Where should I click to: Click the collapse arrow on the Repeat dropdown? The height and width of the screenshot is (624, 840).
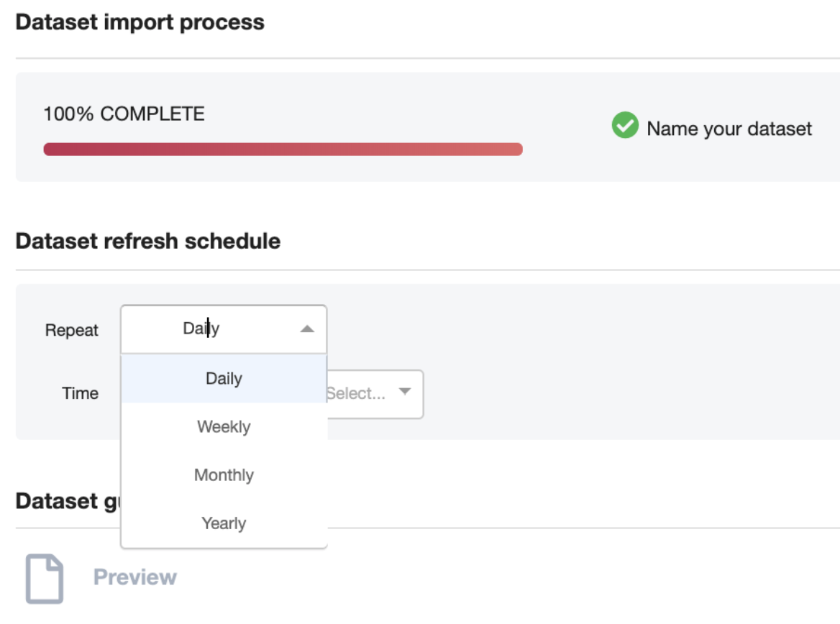(307, 329)
